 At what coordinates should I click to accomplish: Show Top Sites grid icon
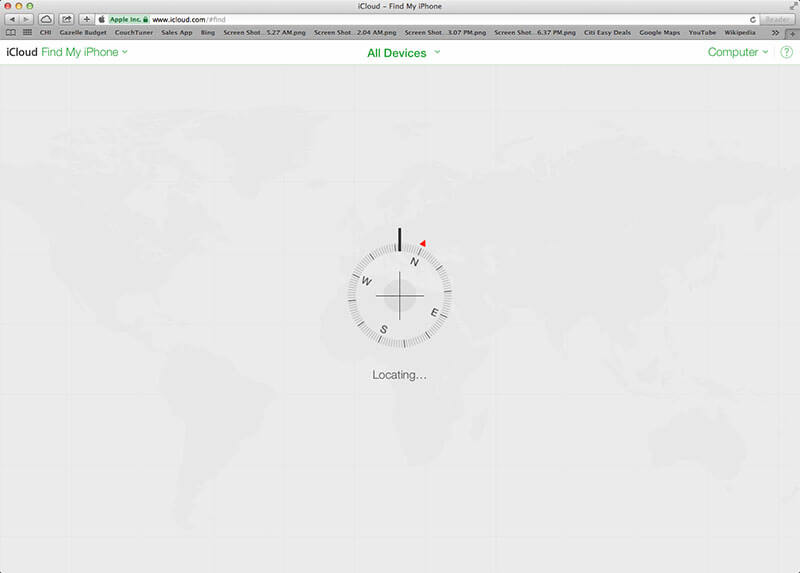pyautogui.click(x=28, y=33)
